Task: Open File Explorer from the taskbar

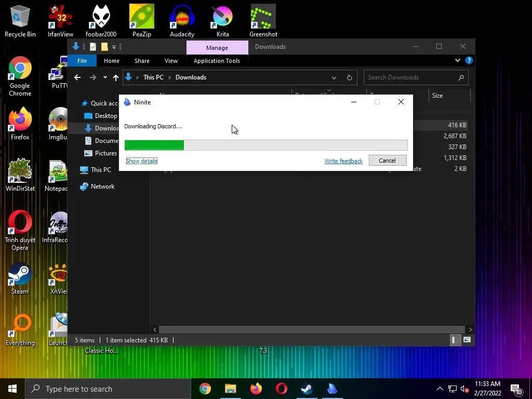Action: (x=230, y=389)
